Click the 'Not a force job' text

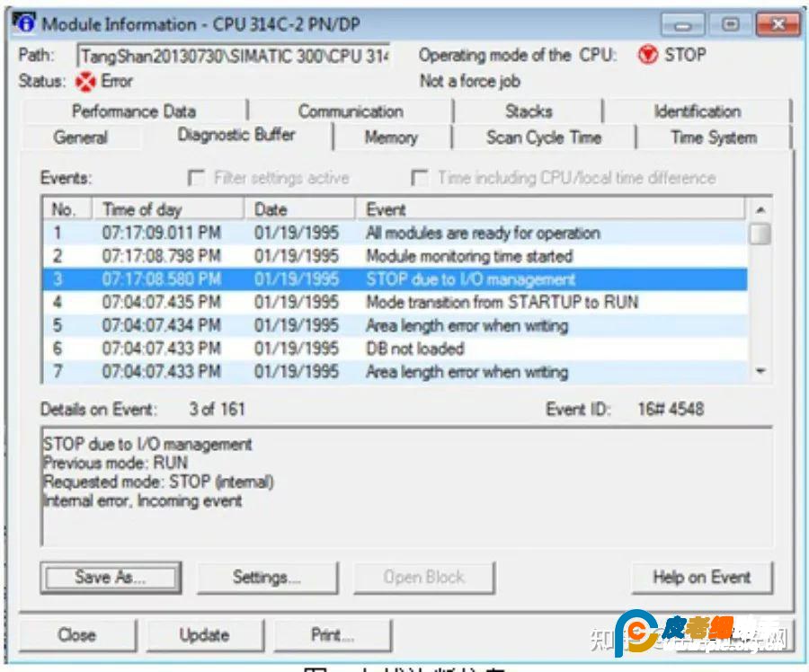470,82
